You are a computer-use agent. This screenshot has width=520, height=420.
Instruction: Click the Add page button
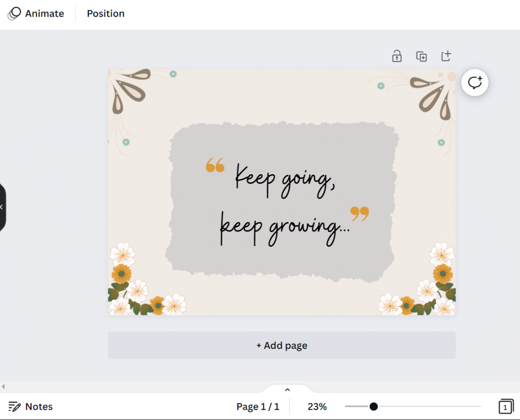tap(281, 345)
